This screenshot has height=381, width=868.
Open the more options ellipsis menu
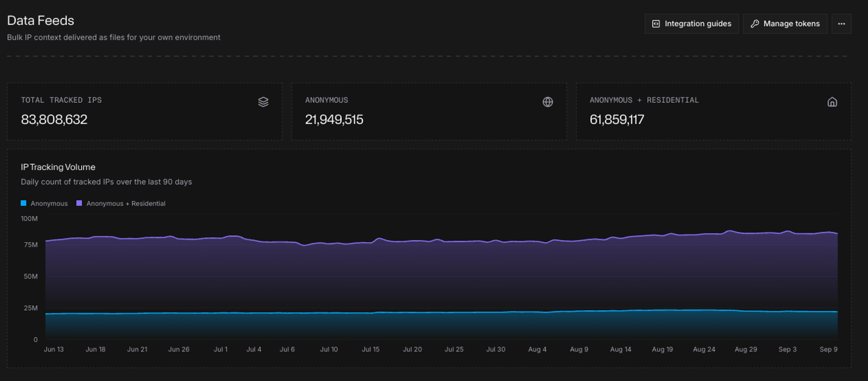point(841,24)
